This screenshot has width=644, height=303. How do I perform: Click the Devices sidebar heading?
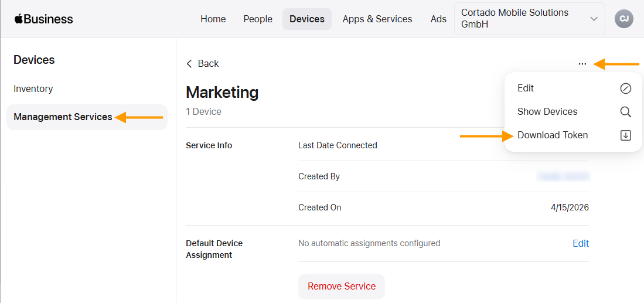[x=34, y=60]
